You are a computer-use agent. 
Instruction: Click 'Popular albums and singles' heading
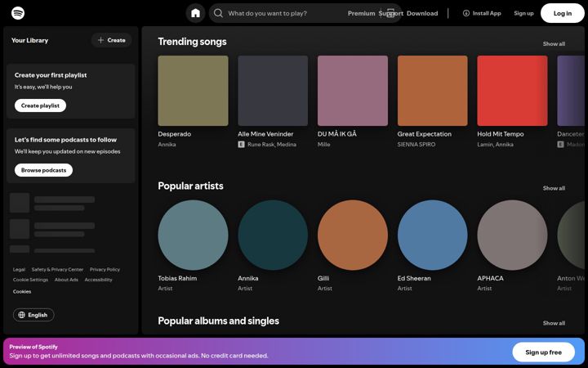219,321
